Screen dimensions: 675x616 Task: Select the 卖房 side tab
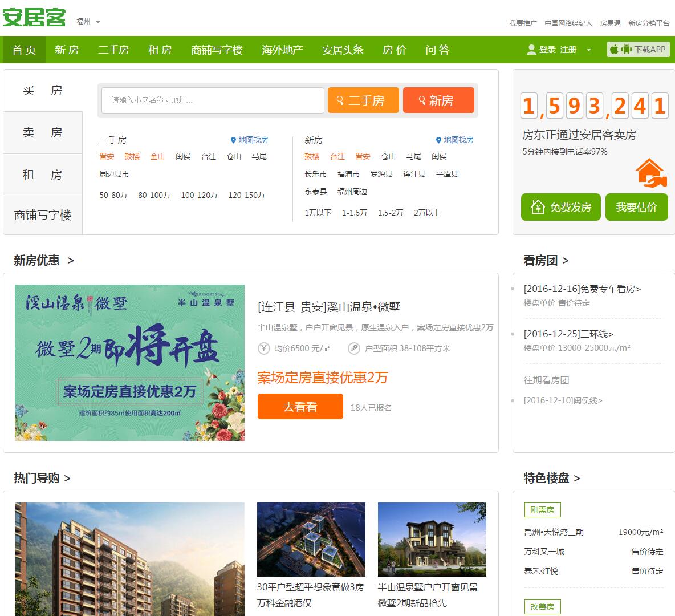[43, 133]
